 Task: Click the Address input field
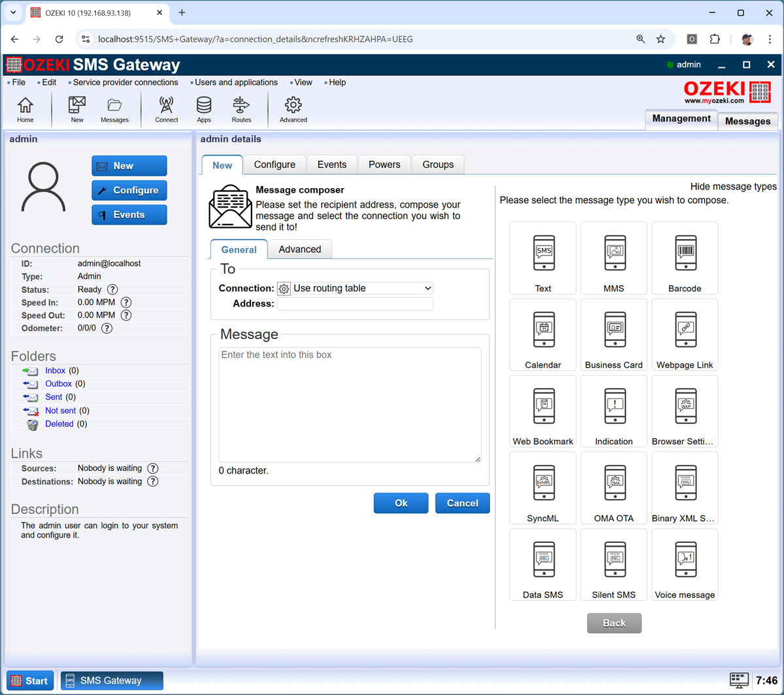(x=355, y=304)
